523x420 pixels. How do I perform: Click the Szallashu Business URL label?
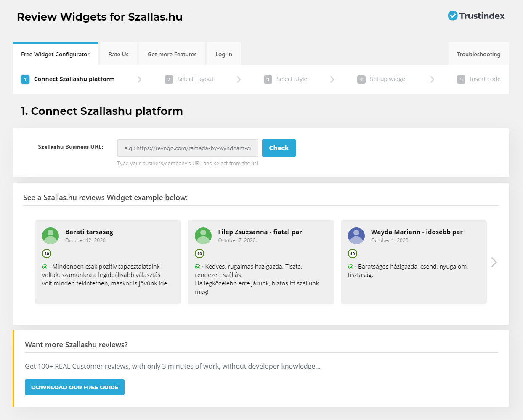tap(71, 147)
